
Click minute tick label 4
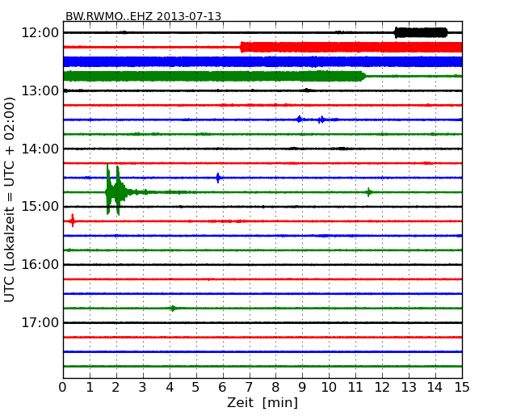click(x=170, y=388)
